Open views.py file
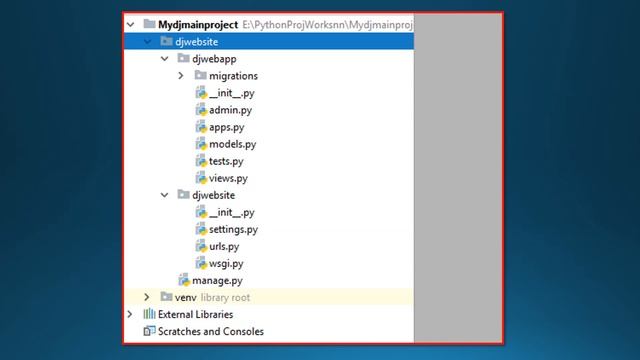Image resolution: width=640 pixels, height=360 pixels. 229,178
